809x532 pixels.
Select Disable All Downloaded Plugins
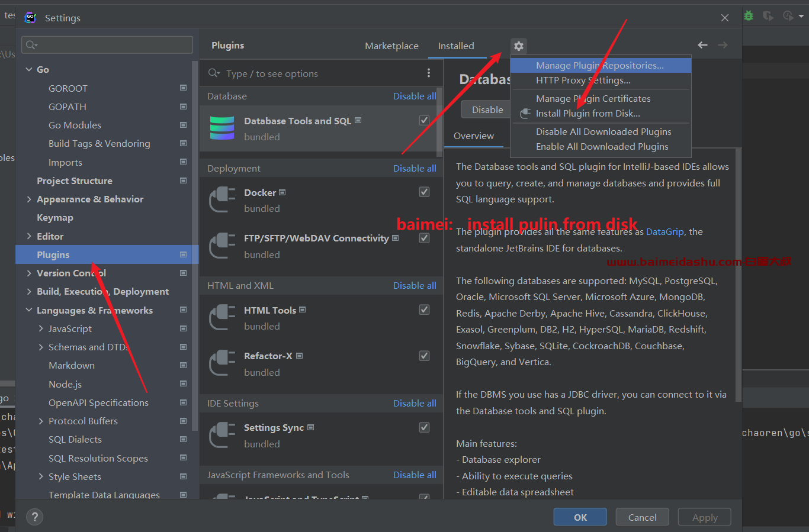601,131
